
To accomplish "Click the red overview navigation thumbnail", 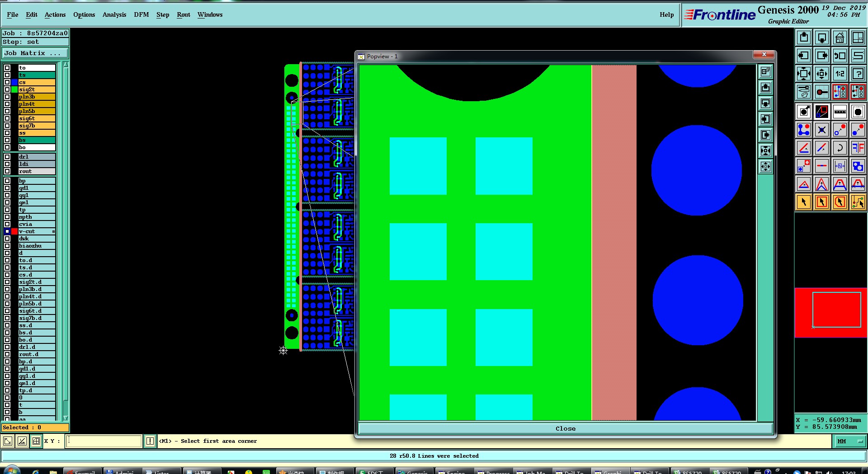I will 831,313.
